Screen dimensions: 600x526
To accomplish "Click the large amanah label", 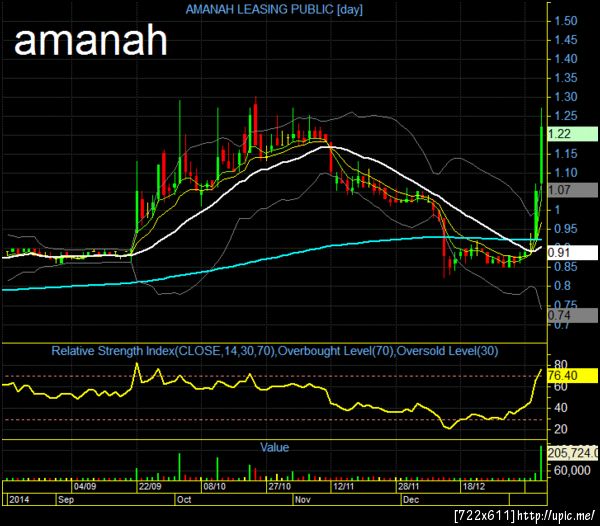I will [x=91, y=40].
